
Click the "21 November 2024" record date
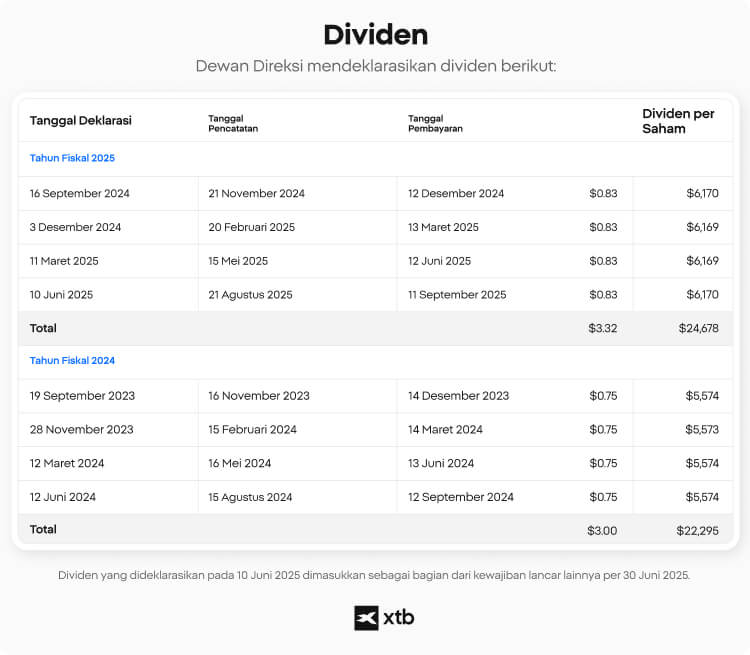click(256, 193)
